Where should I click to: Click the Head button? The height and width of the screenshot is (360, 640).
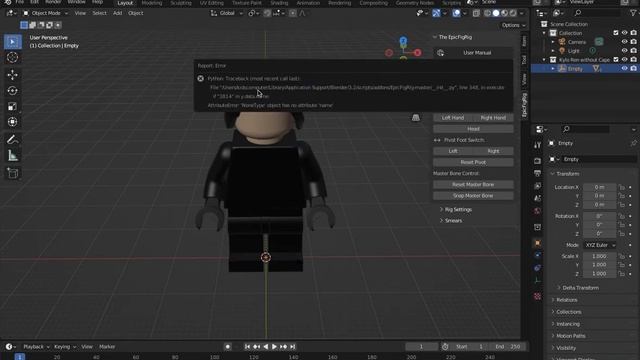(x=473, y=129)
